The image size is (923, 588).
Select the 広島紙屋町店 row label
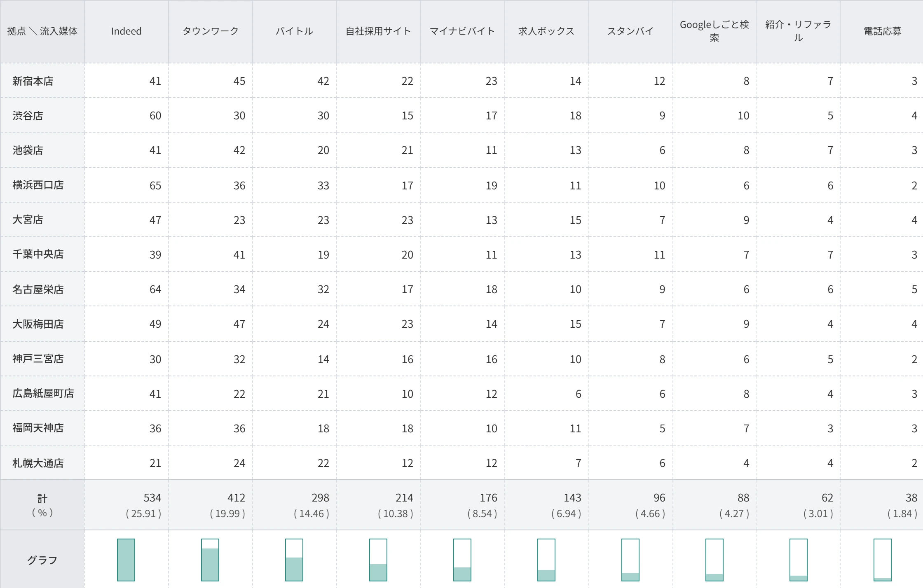[x=43, y=393]
